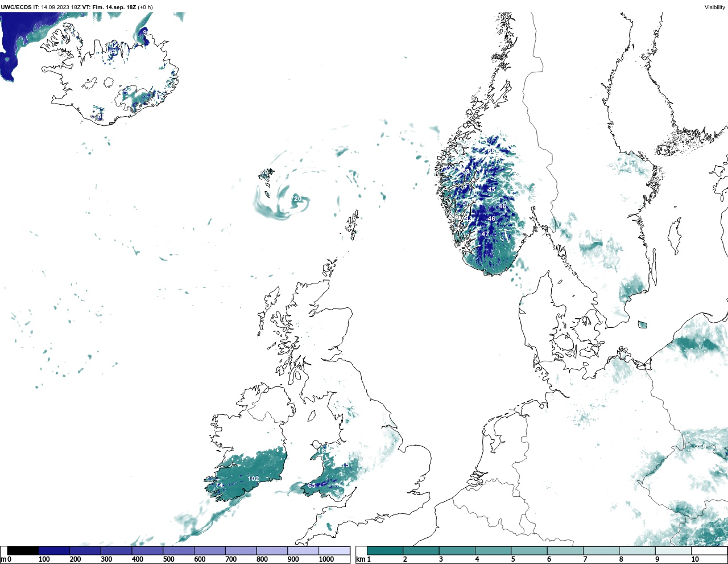
Task: Click the '259' value over central Europe
Action: pos(701,447)
